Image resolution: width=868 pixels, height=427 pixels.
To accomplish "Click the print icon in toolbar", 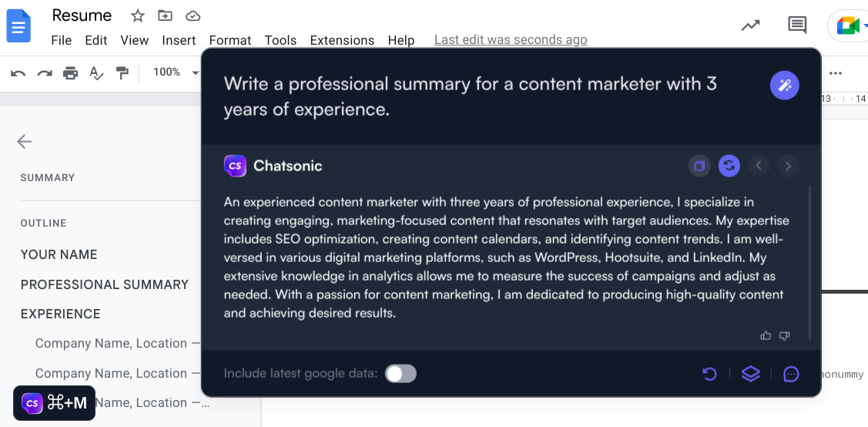I will click(x=71, y=73).
